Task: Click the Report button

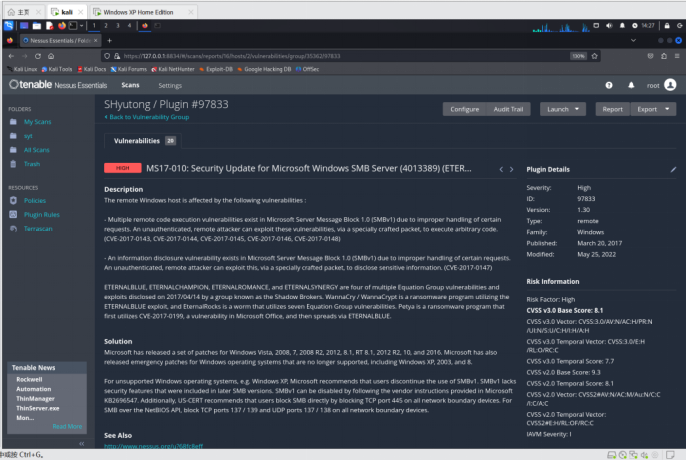Action: 612,109
